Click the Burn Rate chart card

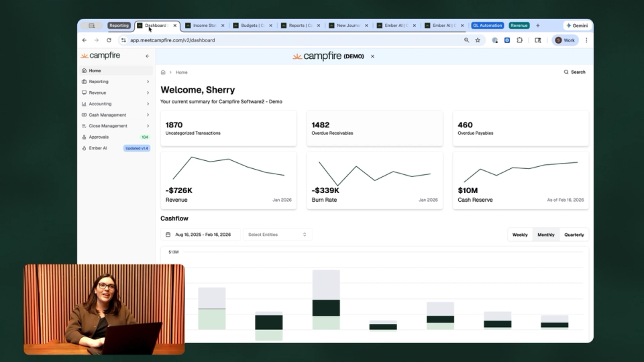click(x=374, y=180)
